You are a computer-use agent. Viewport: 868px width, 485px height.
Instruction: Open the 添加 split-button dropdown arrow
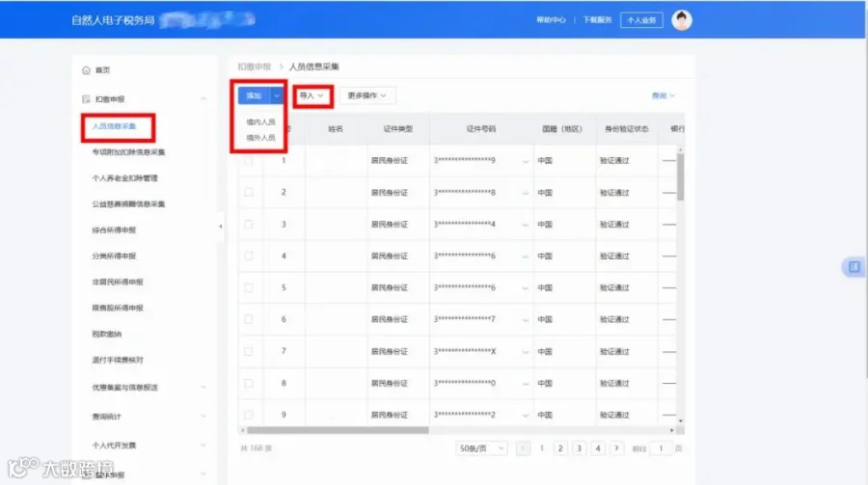click(277, 95)
